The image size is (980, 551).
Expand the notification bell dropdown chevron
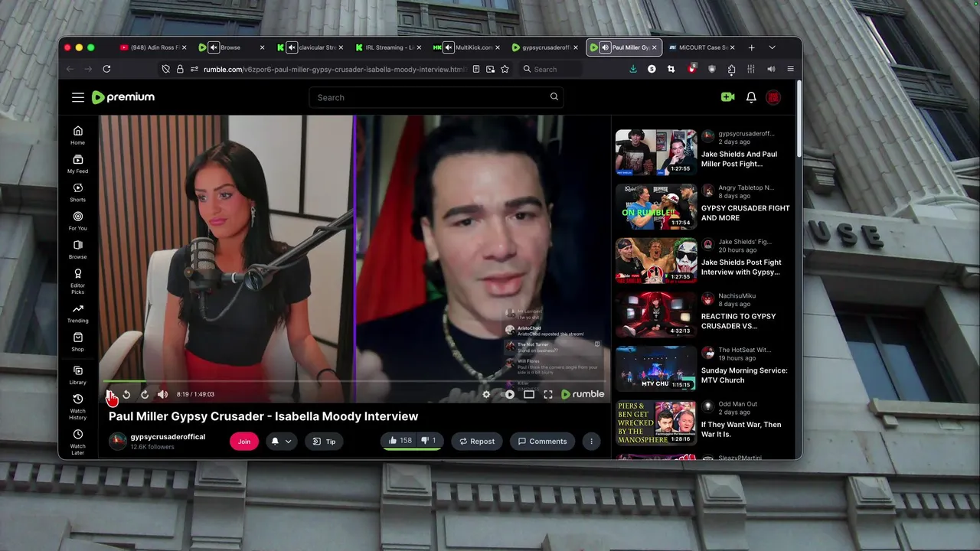289,441
